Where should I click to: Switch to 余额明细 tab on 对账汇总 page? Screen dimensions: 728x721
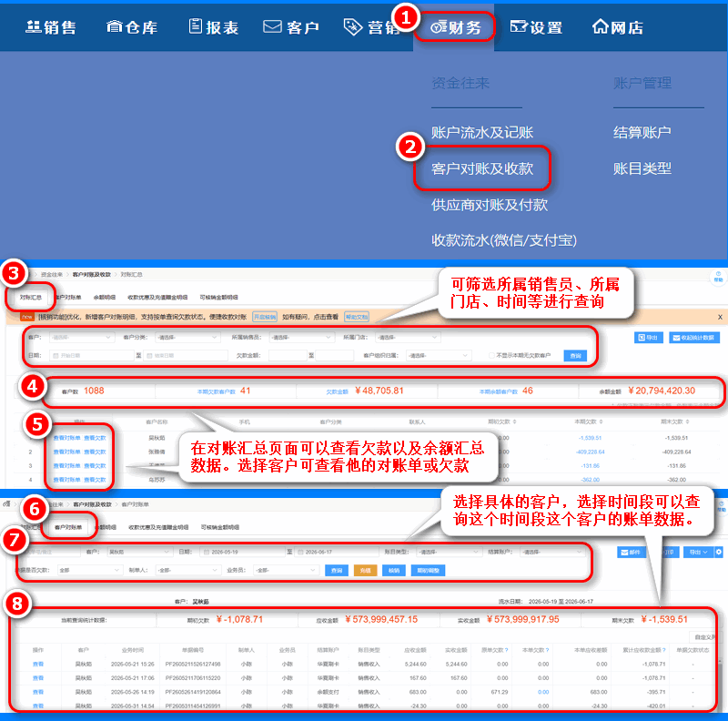[x=105, y=298]
